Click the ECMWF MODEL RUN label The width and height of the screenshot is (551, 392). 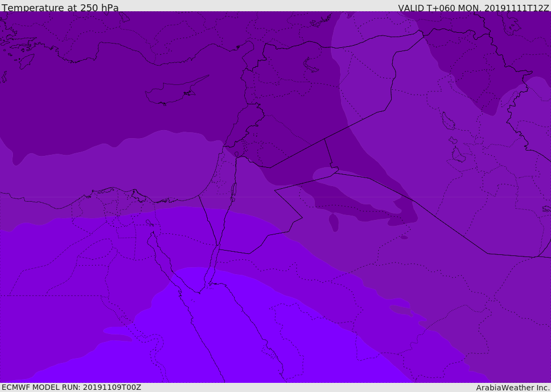71,387
